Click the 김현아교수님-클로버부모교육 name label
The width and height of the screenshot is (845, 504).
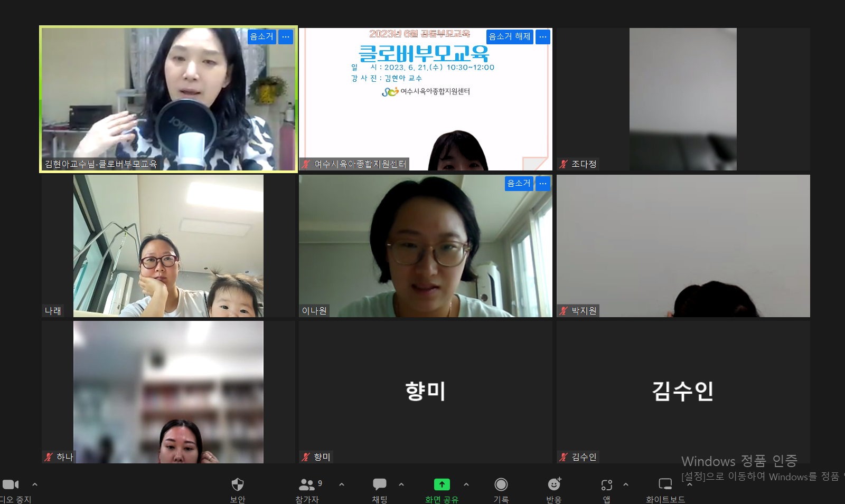click(101, 164)
